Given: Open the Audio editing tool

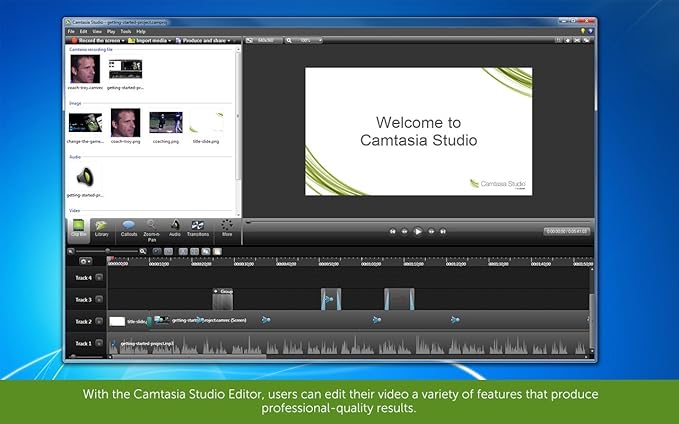Looking at the screenshot, I should 175,229.
